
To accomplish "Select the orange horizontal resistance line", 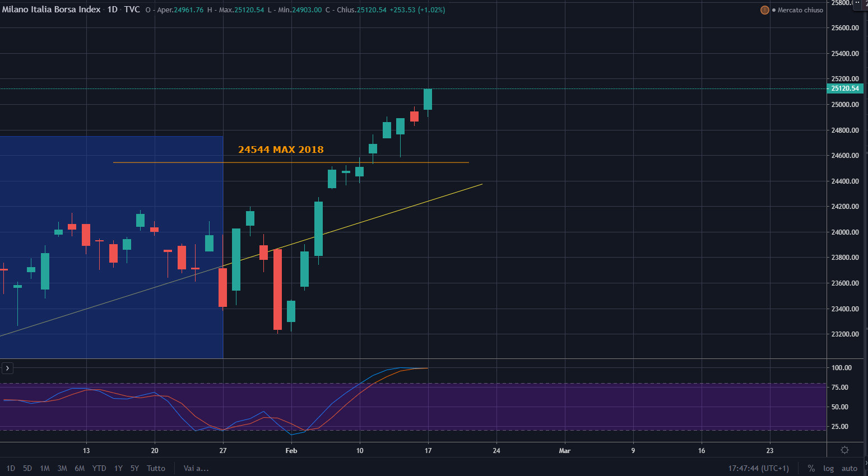I will point(291,162).
